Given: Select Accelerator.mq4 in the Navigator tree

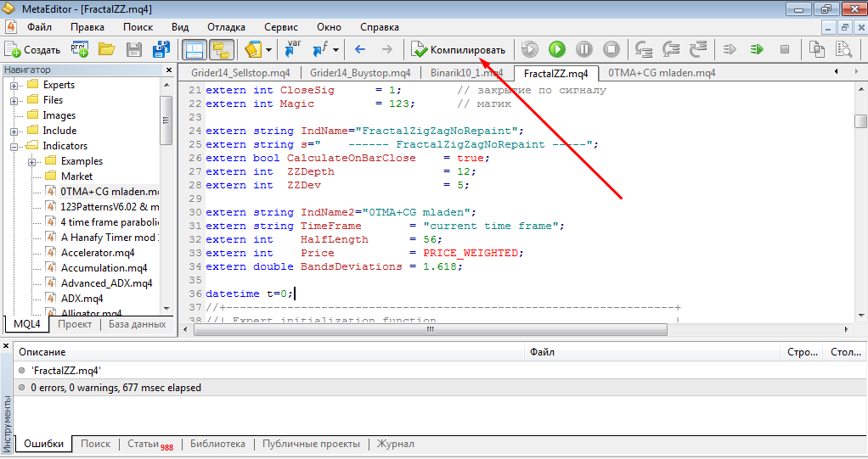Looking at the screenshot, I should point(98,253).
